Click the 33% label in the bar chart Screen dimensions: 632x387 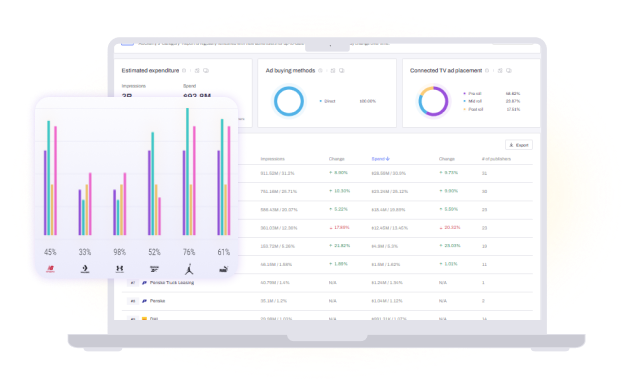click(85, 252)
